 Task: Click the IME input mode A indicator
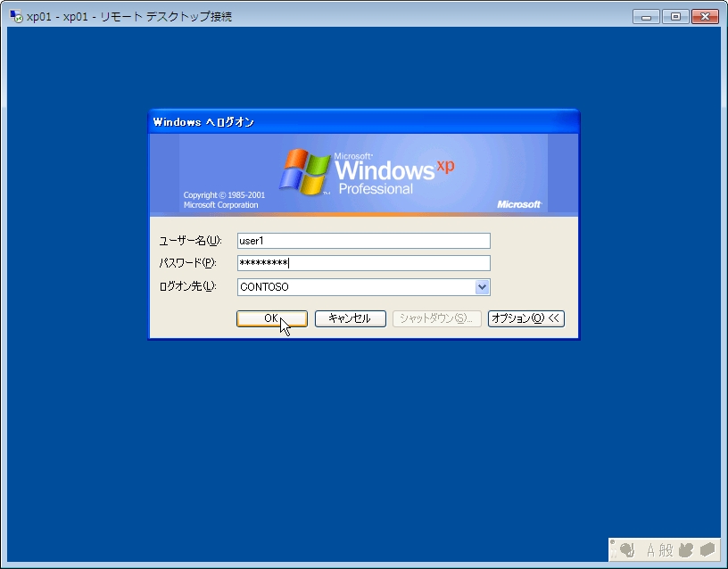pyautogui.click(x=651, y=550)
